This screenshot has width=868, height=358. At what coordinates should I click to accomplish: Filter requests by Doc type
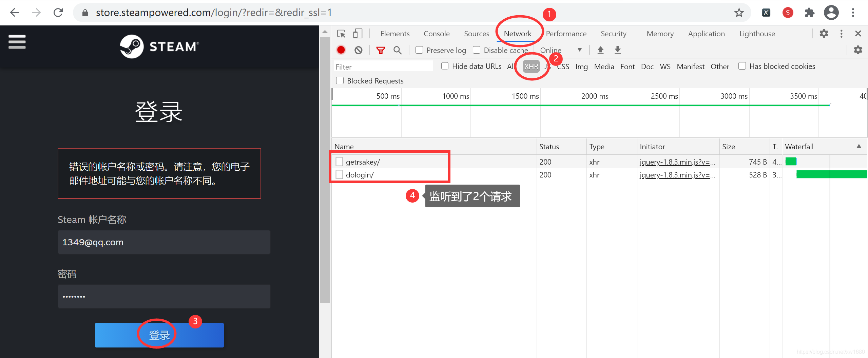point(647,67)
